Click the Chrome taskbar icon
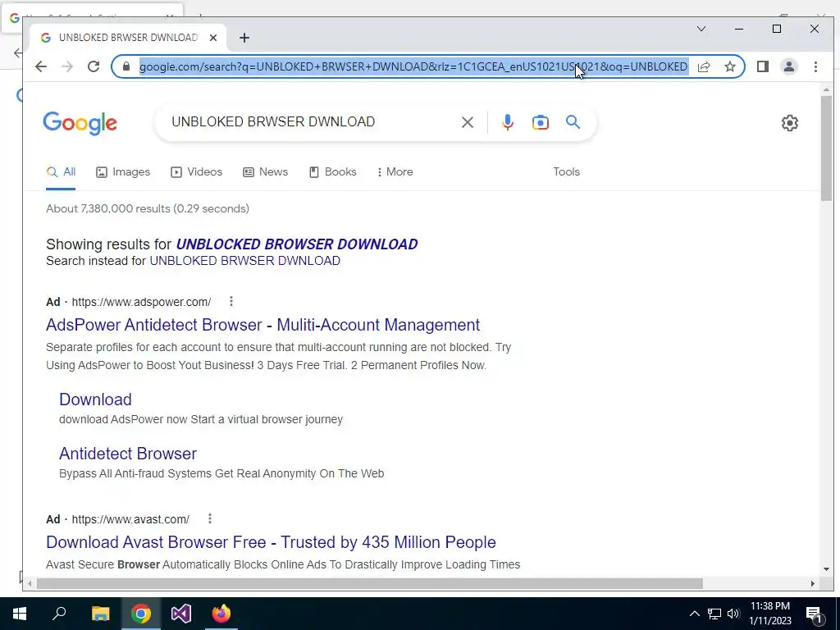 pyautogui.click(x=141, y=614)
